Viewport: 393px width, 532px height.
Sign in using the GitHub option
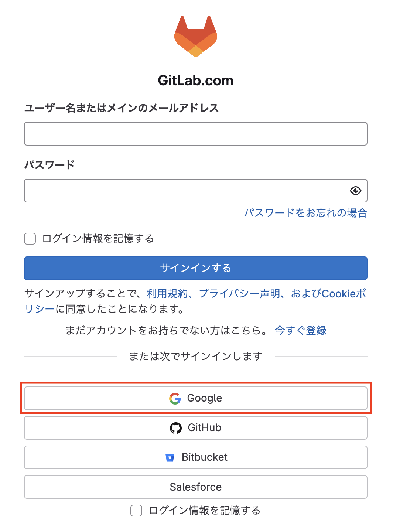[195, 427]
